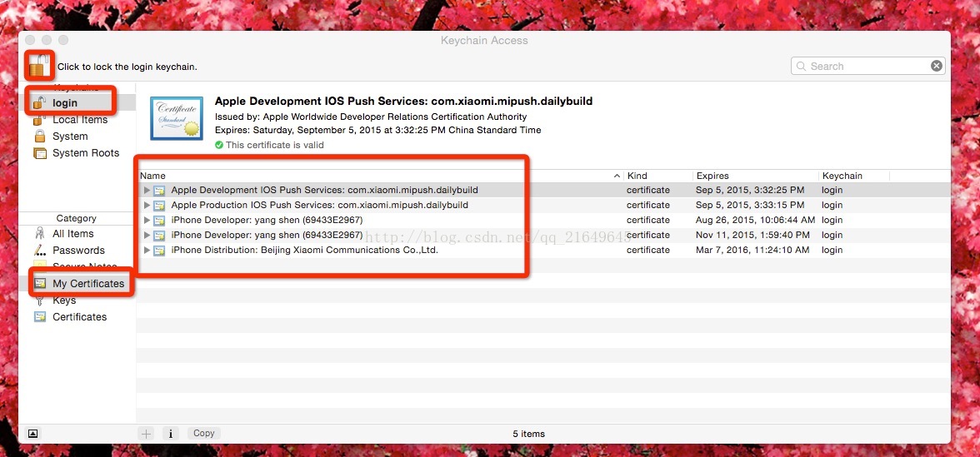This screenshot has width=980, height=457.
Task: Click certificate icon of Apple Development row
Action: point(159,190)
